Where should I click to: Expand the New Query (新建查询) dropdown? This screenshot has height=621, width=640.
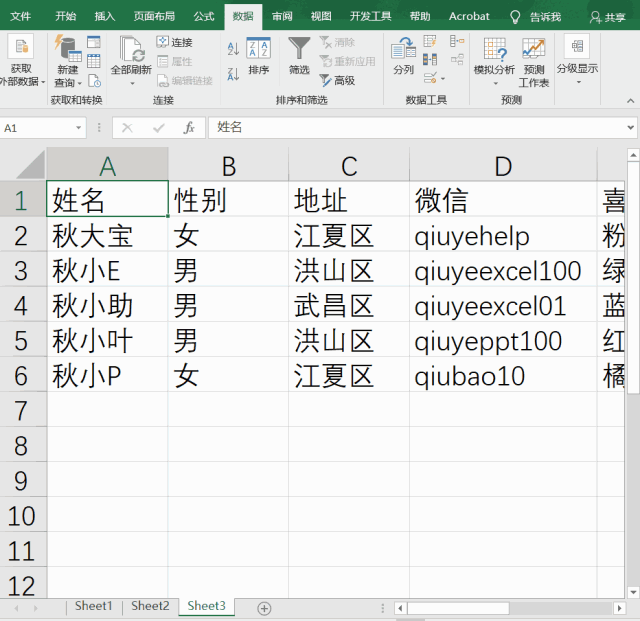tap(67, 82)
